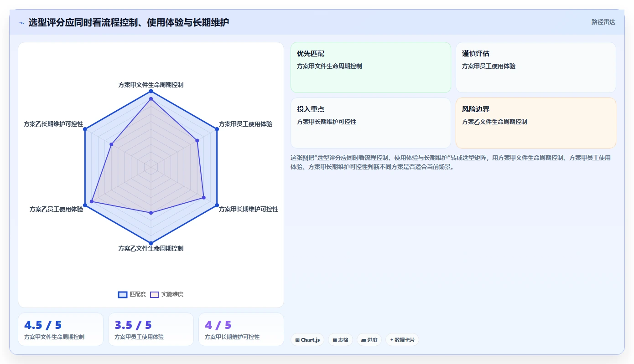Screen dimensions: 634x364
Task: Click the description paragraph starting 这张图把
Action: pos(451,162)
